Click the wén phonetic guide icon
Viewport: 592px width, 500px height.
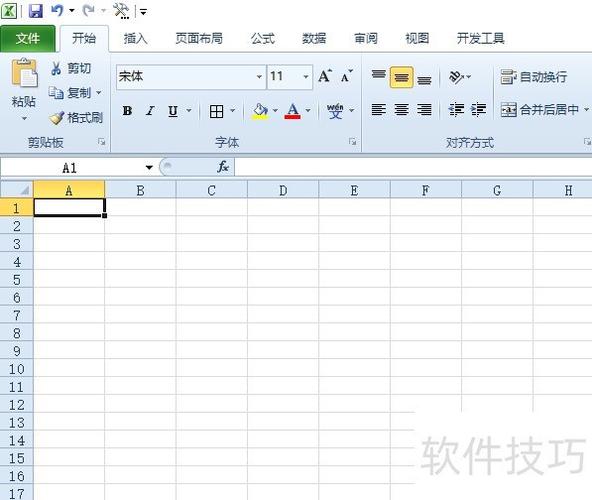click(335, 111)
